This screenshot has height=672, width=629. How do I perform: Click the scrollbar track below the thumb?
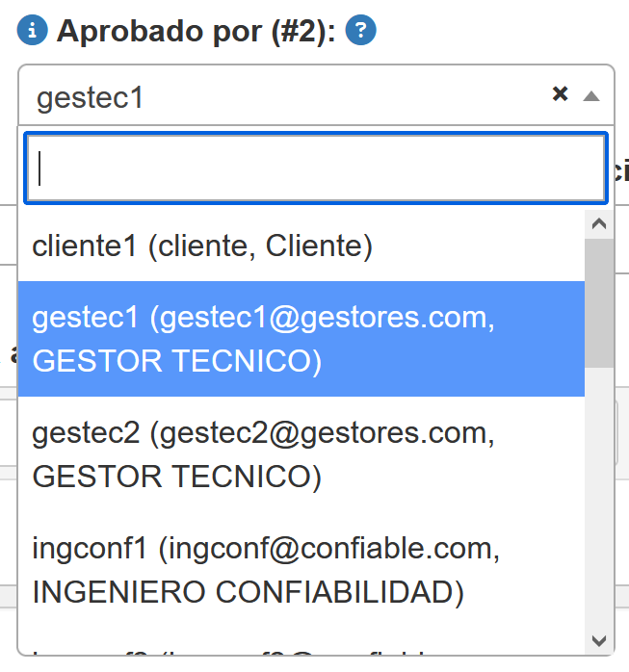point(598,501)
